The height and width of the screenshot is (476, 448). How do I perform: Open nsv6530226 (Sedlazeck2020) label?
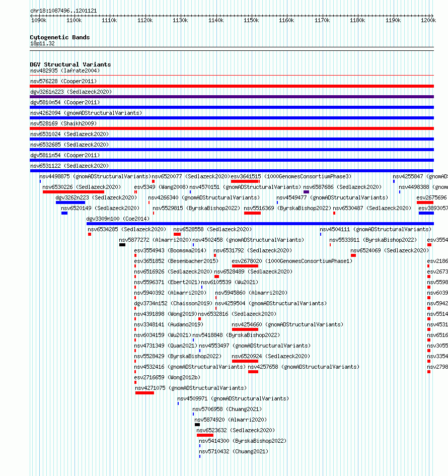82,187
